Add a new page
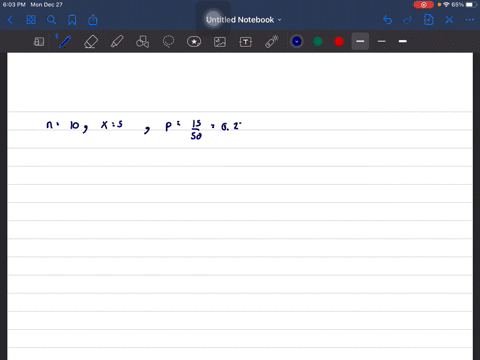 (428, 20)
